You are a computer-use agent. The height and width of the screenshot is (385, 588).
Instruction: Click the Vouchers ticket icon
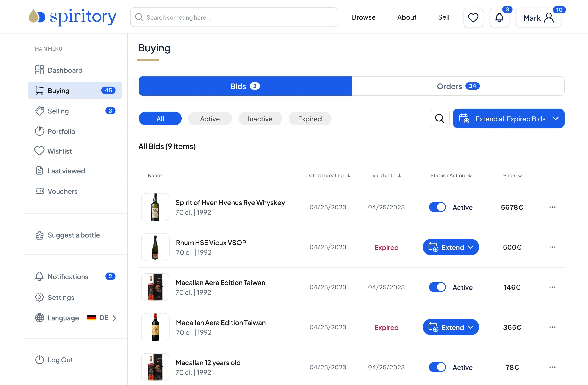[39, 191]
